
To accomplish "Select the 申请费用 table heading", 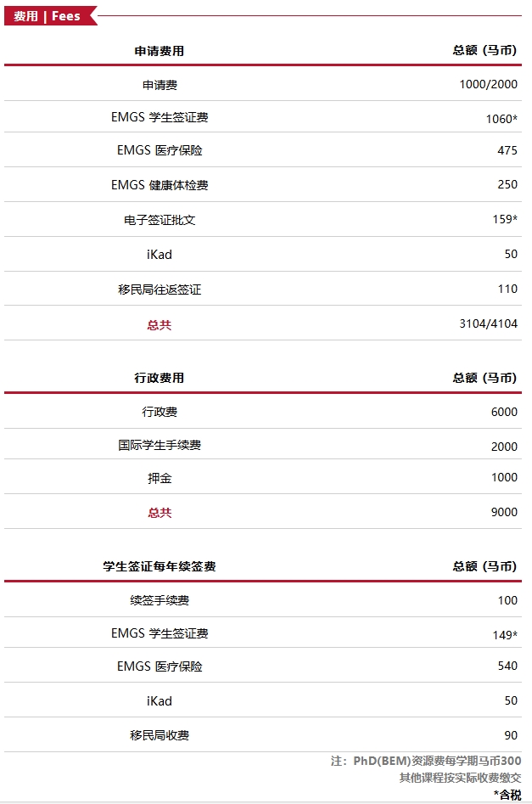I will pos(159,51).
